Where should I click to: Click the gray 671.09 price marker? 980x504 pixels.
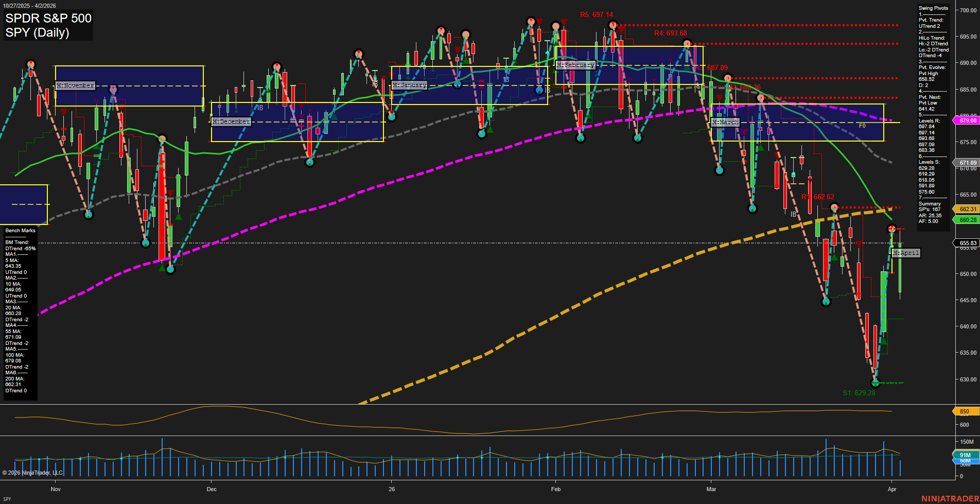coord(967,163)
